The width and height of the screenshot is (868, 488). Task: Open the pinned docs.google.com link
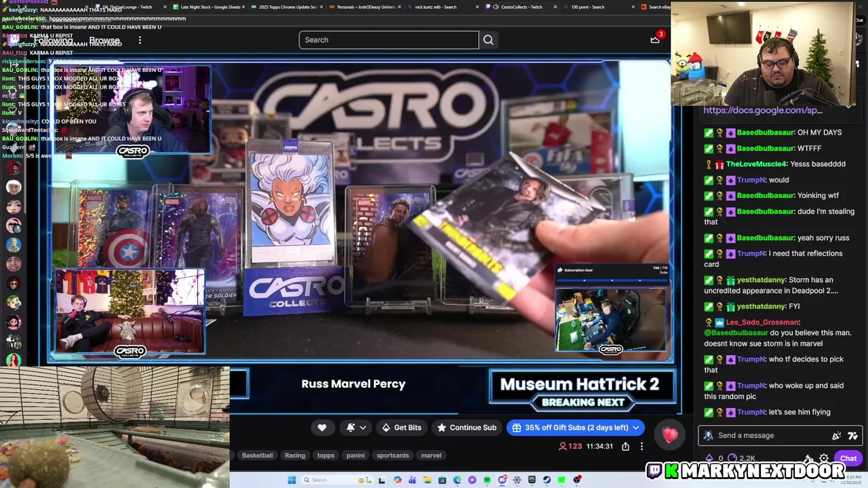click(x=763, y=110)
